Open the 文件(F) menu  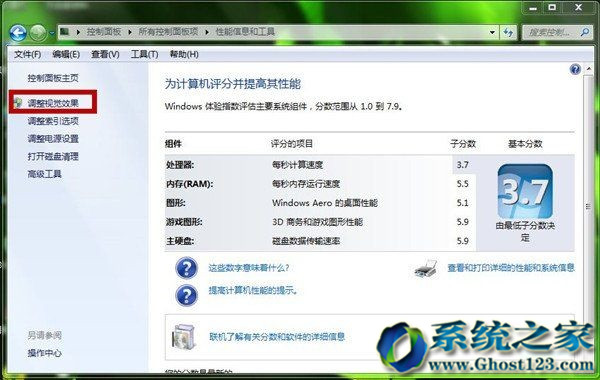tap(28, 54)
